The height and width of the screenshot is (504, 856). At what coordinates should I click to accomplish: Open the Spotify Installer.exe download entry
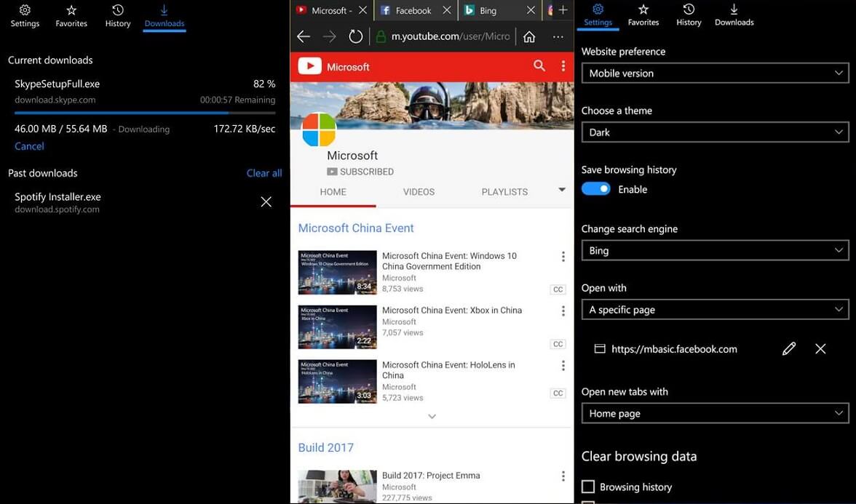(145, 202)
